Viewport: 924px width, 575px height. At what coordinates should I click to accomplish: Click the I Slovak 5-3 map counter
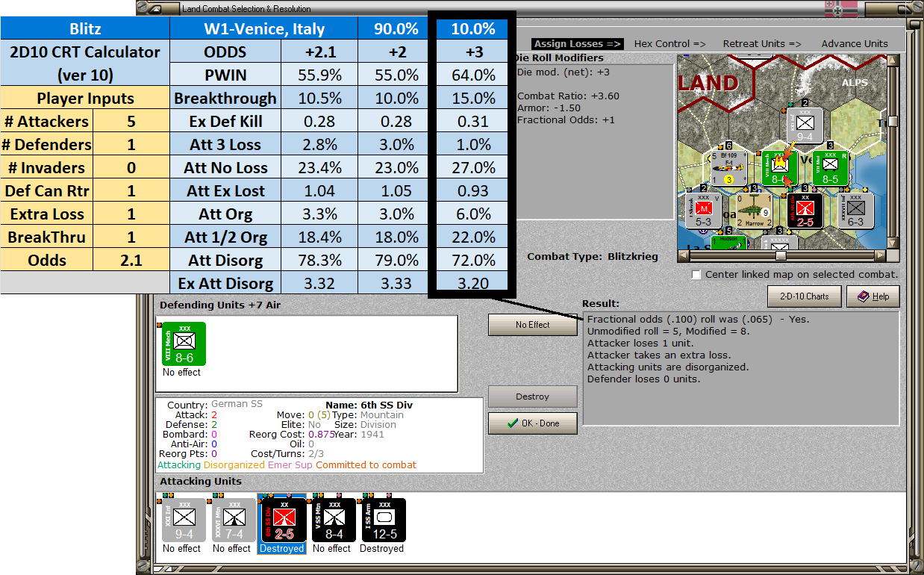(x=703, y=211)
